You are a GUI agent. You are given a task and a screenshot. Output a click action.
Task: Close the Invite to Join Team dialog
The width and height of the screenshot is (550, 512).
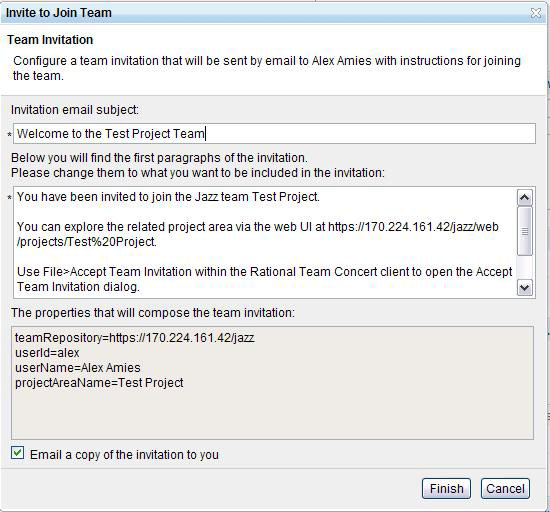click(x=536, y=13)
